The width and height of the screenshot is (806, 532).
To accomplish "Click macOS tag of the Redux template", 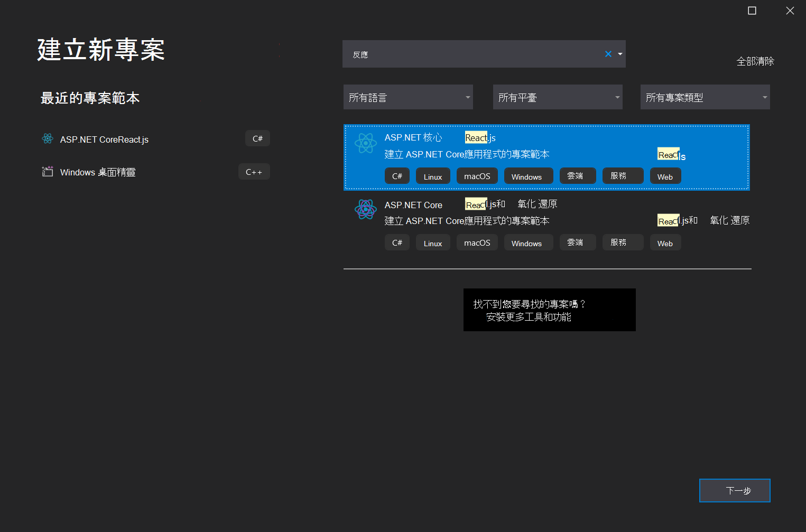I will 477,242.
